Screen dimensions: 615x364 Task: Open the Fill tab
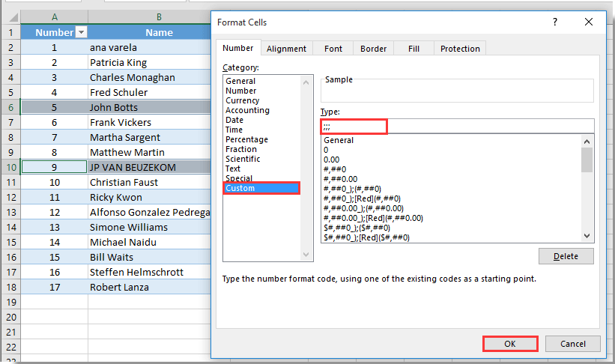[413, 49]
